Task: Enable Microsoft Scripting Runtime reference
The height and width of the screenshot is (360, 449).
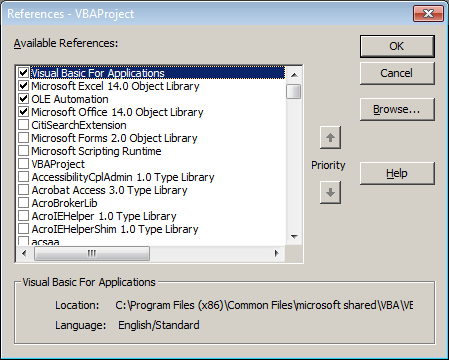Action: [23, 151]
